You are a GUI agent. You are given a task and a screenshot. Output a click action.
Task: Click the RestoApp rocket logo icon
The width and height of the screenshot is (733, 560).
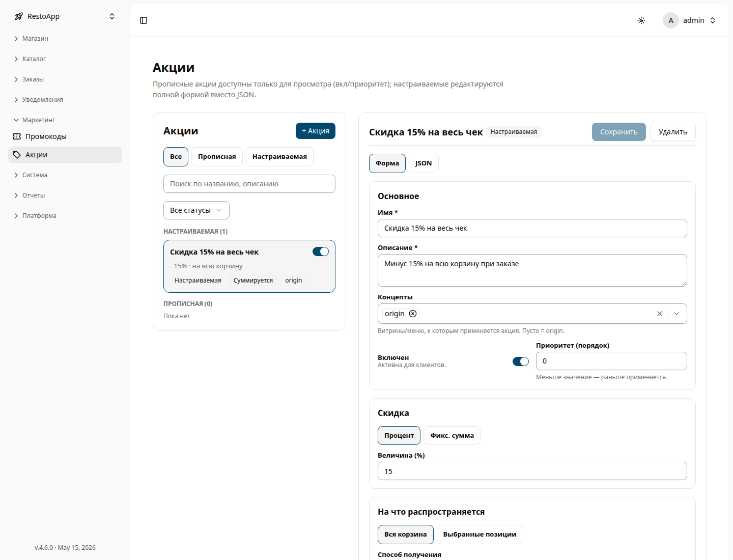[19, 16]
